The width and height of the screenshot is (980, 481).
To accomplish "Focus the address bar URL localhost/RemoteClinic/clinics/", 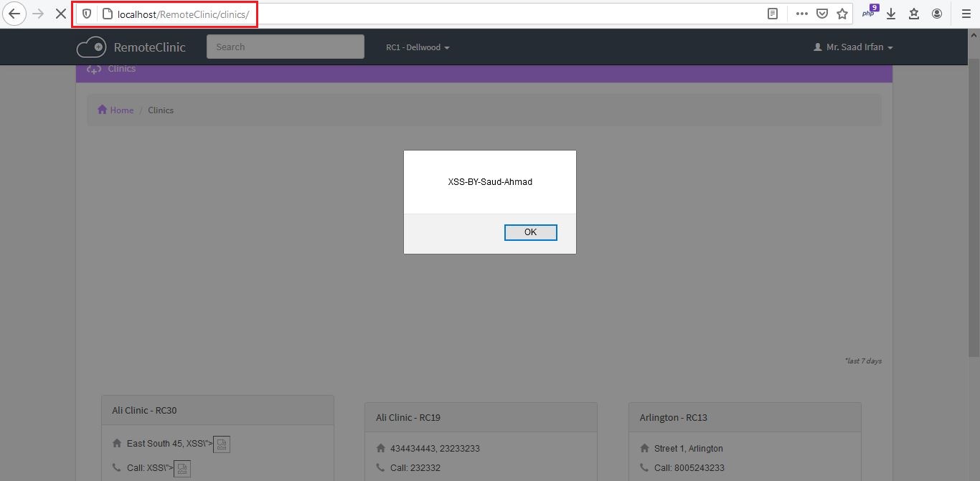I will tap(183, 14).
